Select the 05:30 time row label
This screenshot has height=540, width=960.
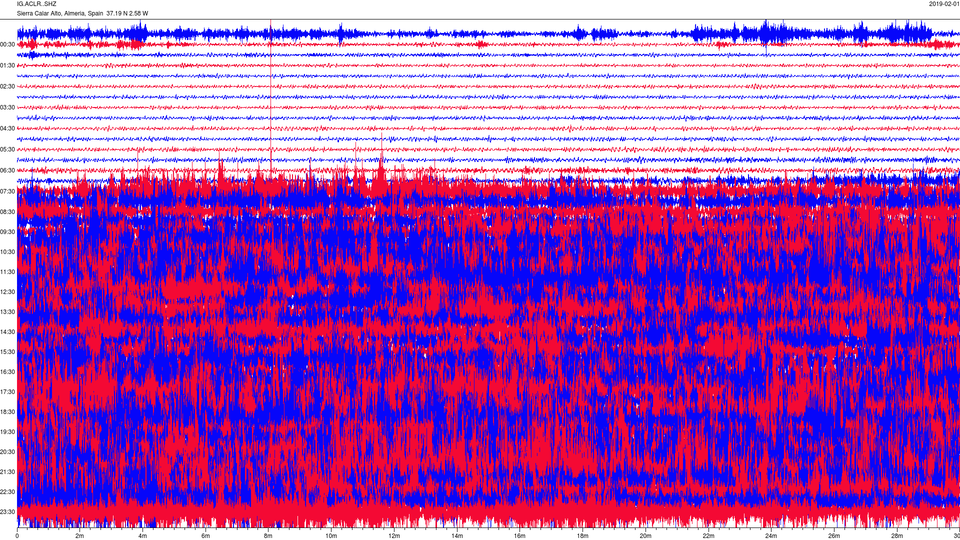[7, 149]
